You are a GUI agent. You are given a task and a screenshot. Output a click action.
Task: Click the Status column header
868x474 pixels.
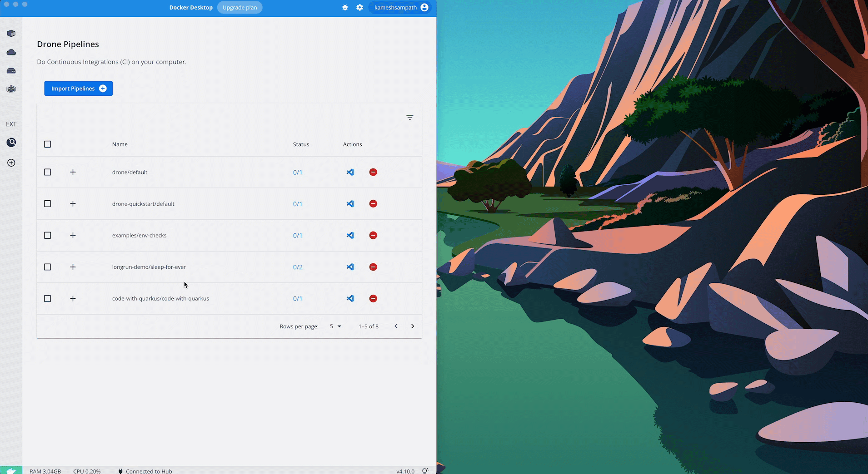(301, 144)
